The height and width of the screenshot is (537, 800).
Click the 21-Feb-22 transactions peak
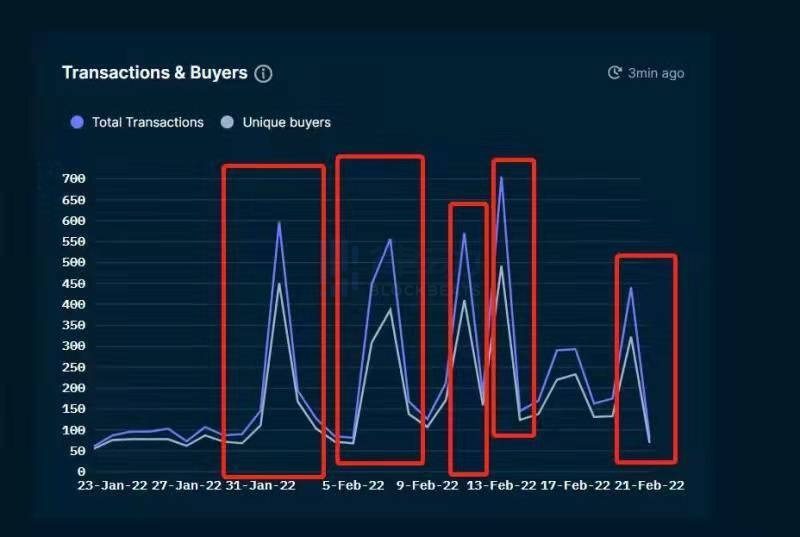coord(631,288)
